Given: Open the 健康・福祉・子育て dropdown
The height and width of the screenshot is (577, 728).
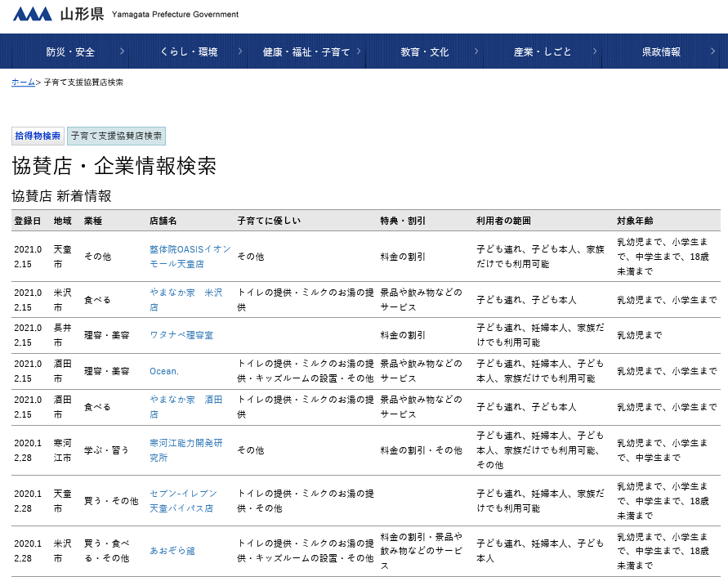Looking at the screenshot, I should pyautogui.click(x=360, y=51).
